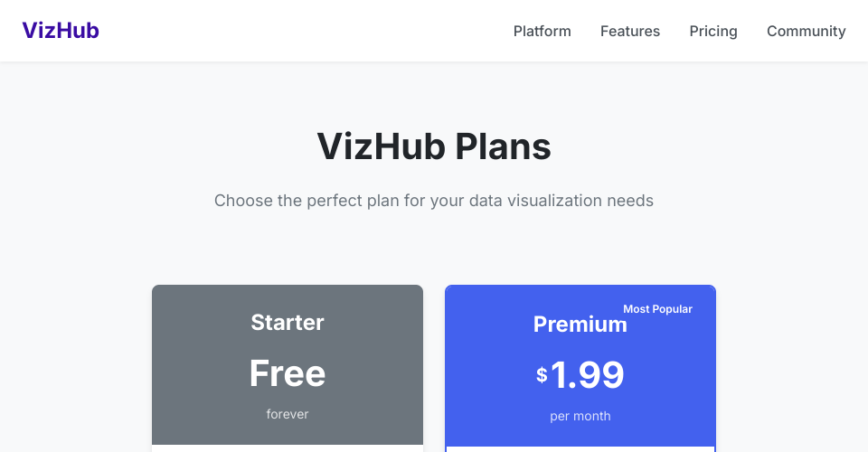
Task: Click the Most Popular badge
Action: click(657, 309)
